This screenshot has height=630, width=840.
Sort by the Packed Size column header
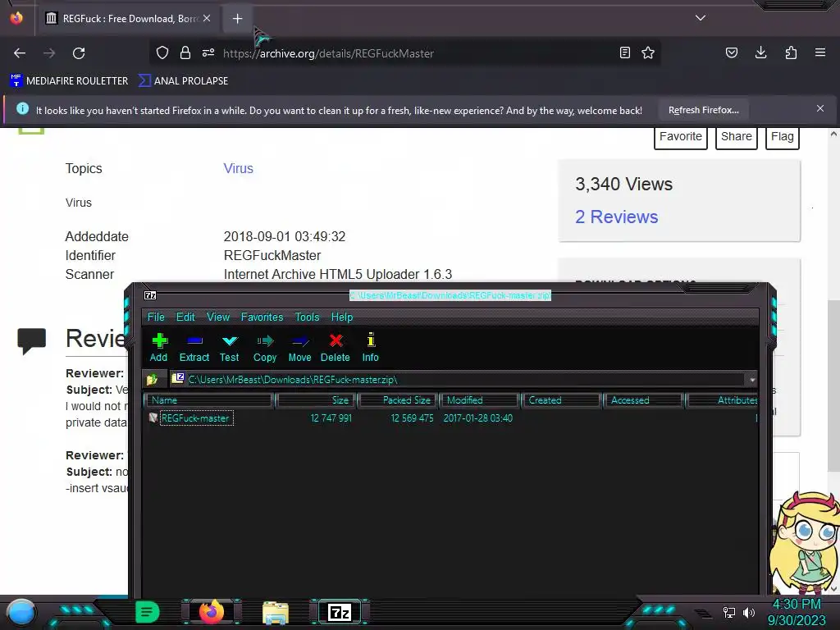399,400
